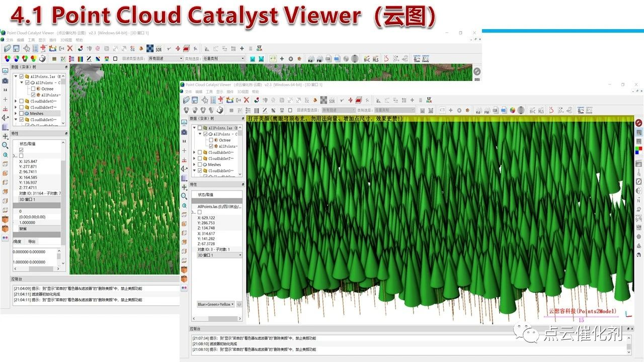Toggle Octree checkbox in front window tree
This screenshot has width=644, height=362.
211,140
